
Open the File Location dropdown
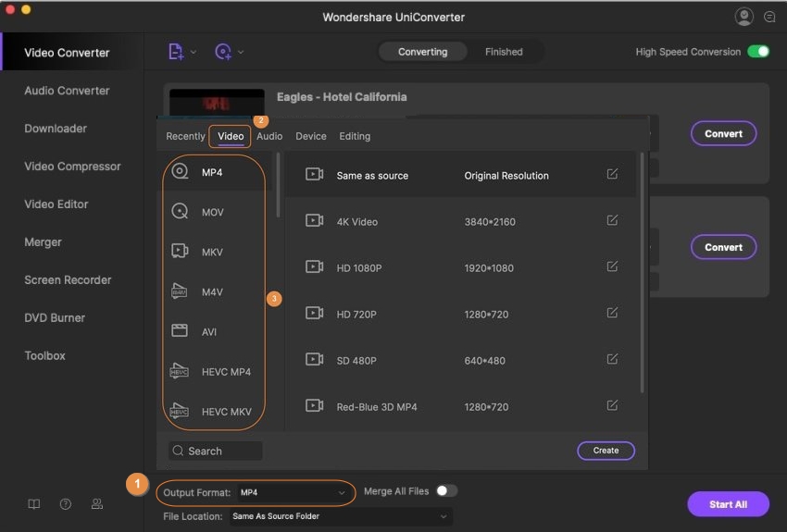(341, 516)
